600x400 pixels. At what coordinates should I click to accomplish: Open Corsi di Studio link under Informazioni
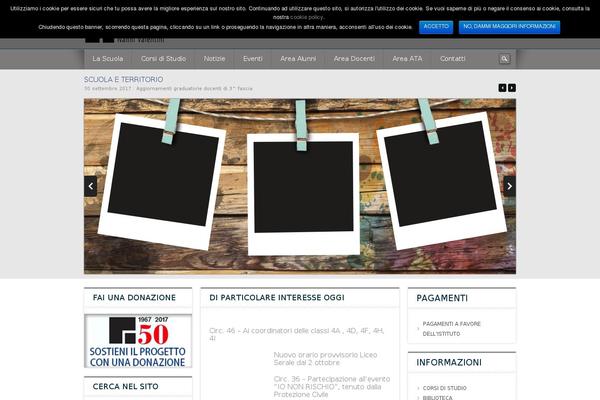444,388
